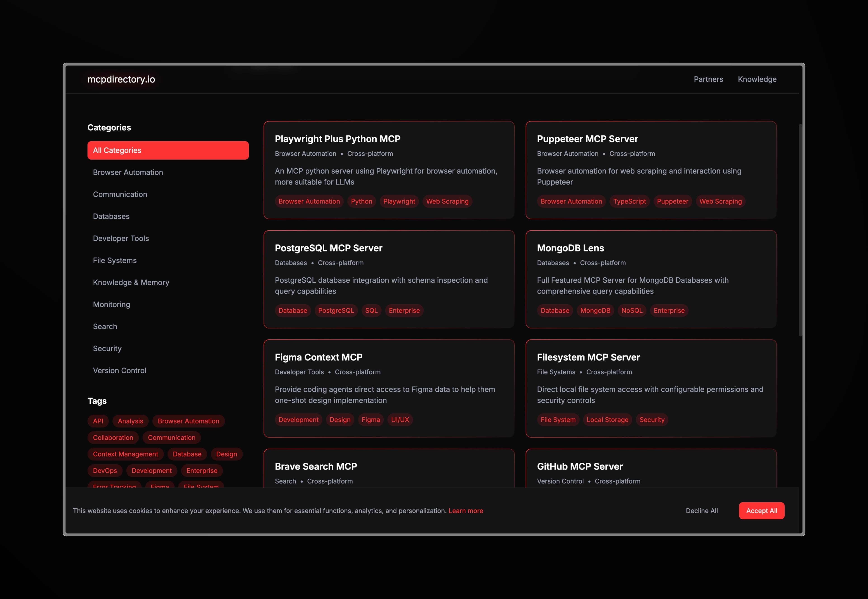868x599 pixels.
Task: Filter by Browser Automation category in sidebar
Action: pyautogui.click(x=168, y=172)
